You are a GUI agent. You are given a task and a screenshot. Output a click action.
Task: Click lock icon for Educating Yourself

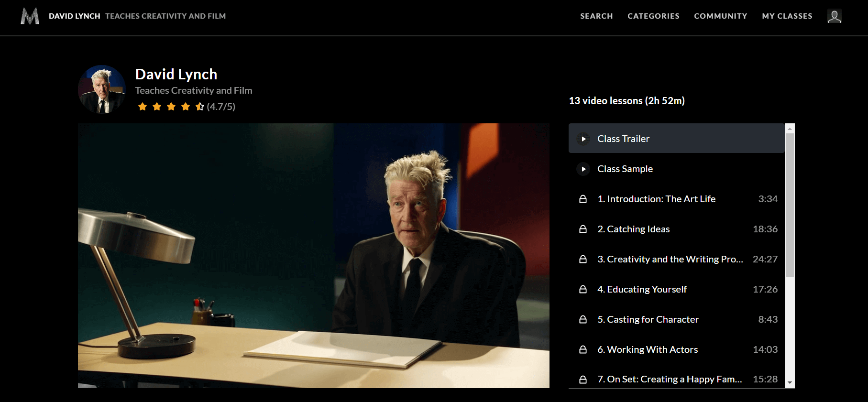click(x=583, y=289)
